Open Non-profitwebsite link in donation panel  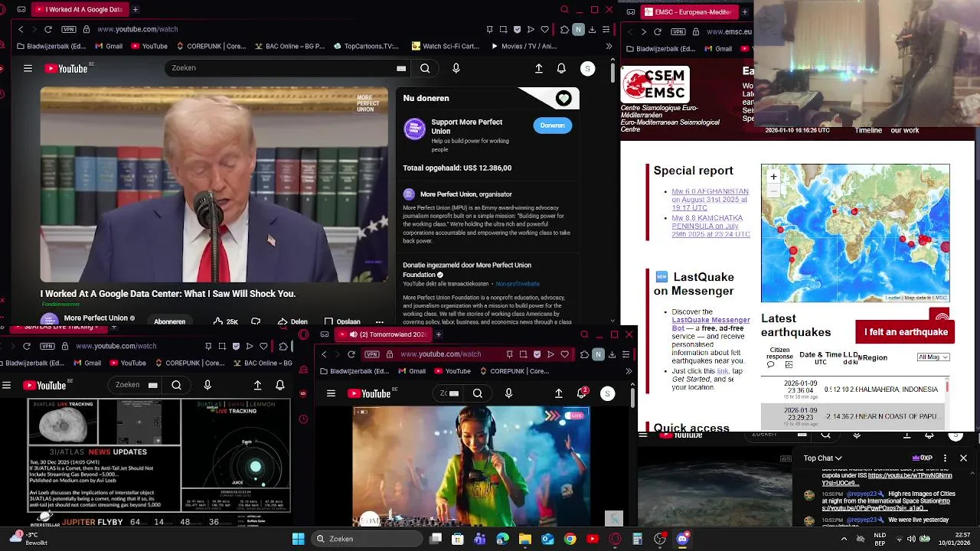tap(518, 284)
